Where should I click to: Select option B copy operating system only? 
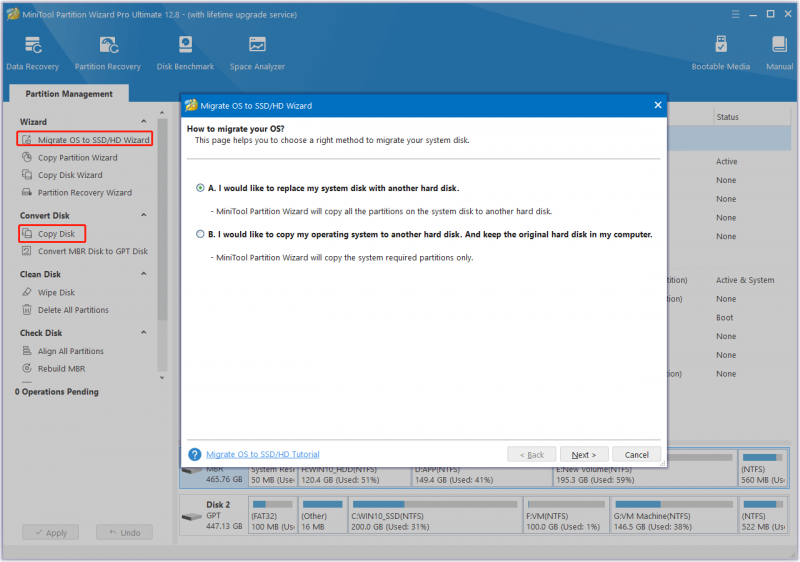click(200, 234)
